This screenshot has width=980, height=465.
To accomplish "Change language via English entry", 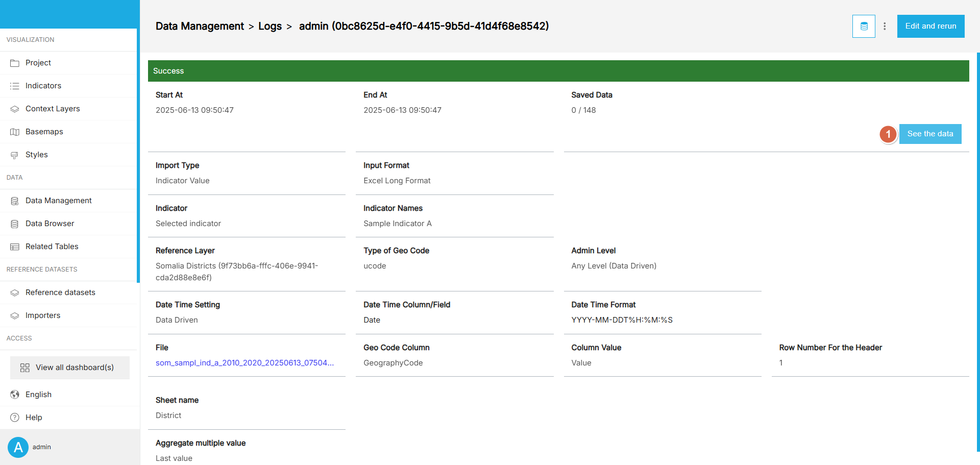I will [70, 395].
